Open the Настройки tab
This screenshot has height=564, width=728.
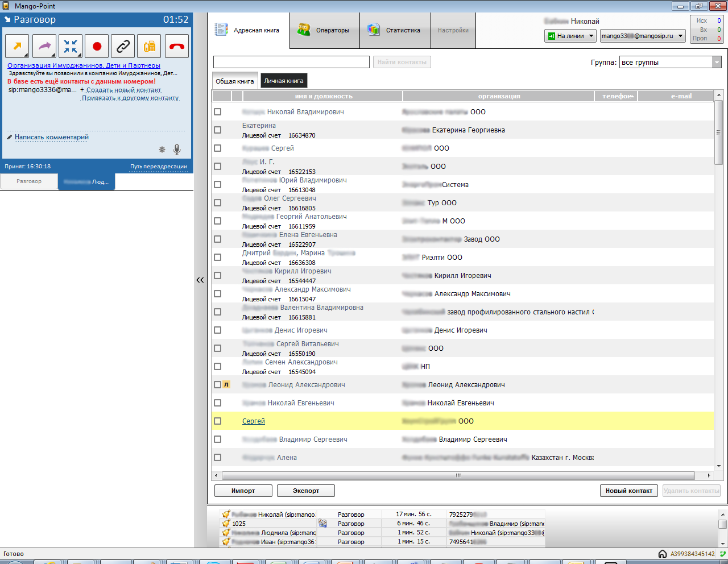(x=453, y=31)
